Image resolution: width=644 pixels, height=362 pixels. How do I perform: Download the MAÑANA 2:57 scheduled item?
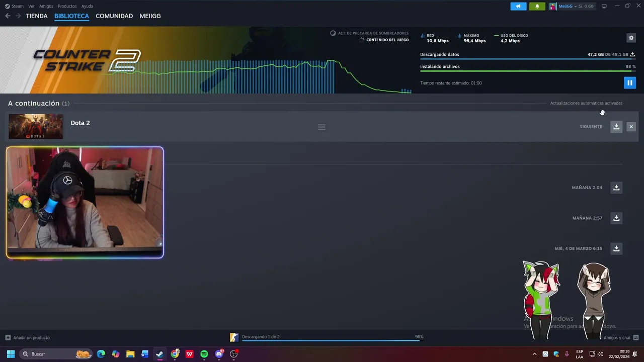point(616,218)
